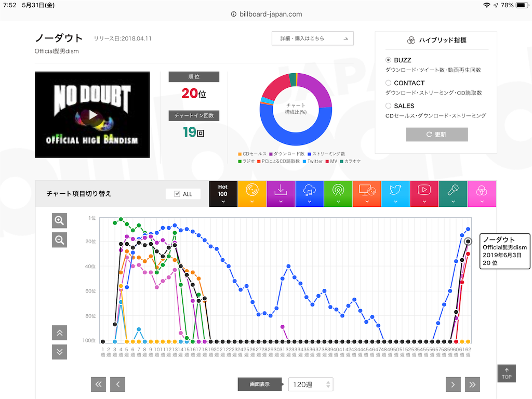Image resolution: width=532 pixels, height=399 pixels.
Task: Zoom in on the chart with magnifier plus
Action: (59, 220)
